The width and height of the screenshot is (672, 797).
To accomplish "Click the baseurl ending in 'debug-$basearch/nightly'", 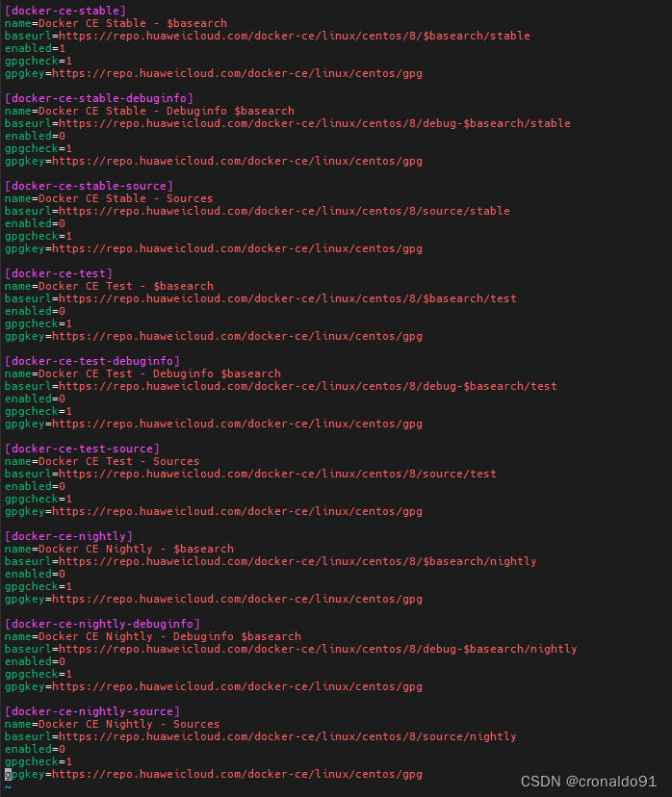I will 292,649.
